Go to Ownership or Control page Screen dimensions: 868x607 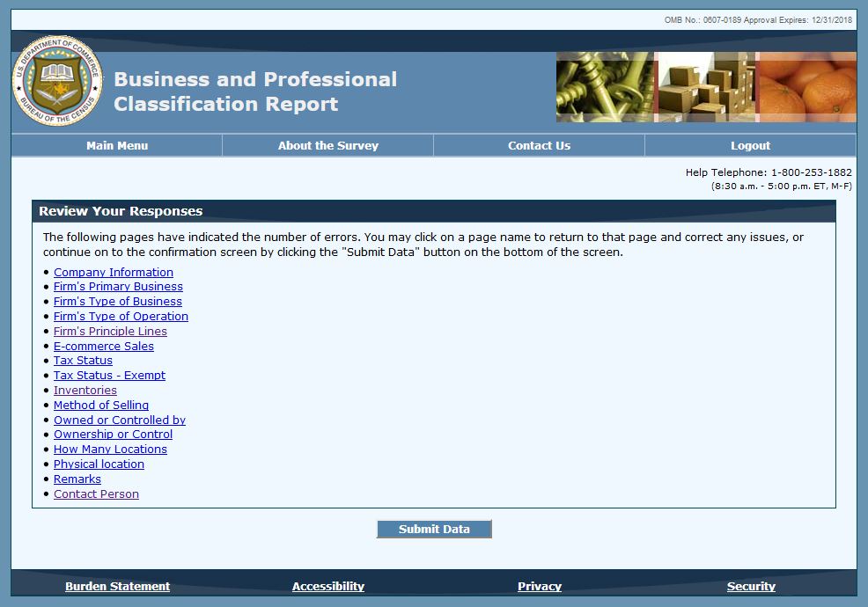[113, 435]
